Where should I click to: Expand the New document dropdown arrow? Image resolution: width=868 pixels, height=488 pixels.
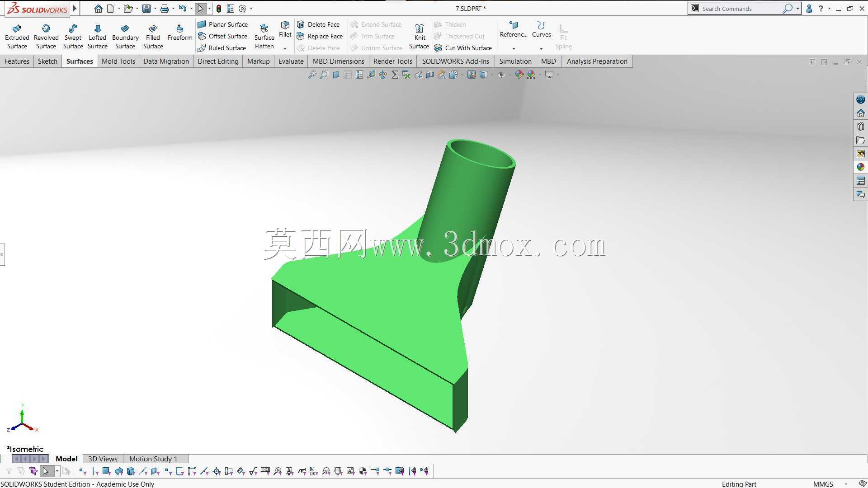pos(119,9)
